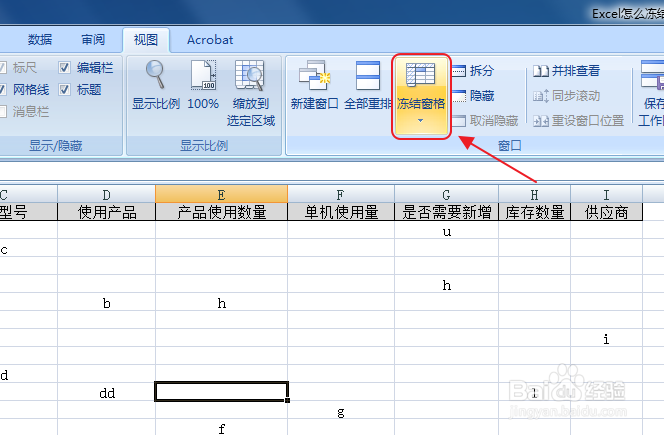
Task: Select column I header
Action: 606,194
